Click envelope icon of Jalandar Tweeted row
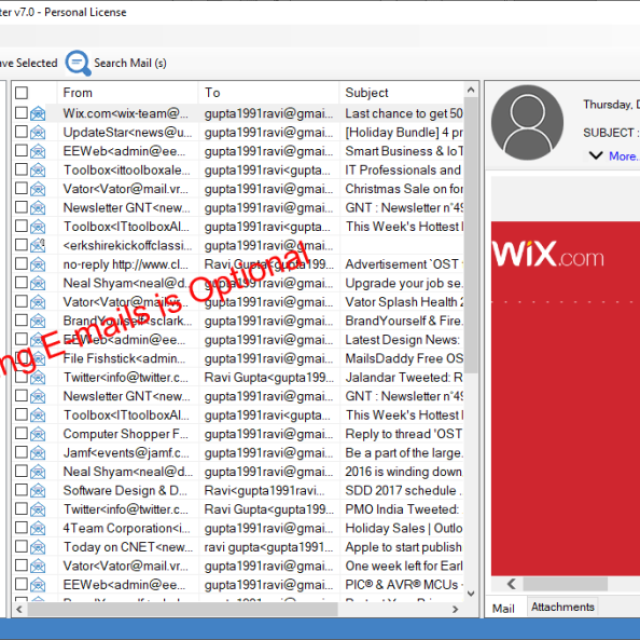640x640 pixels. 38,377
